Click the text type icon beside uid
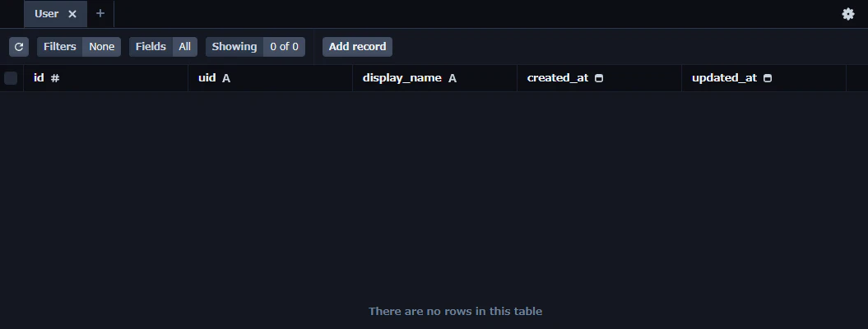The height and width of the screenshot is (329, 868). [x=226, y=78]
